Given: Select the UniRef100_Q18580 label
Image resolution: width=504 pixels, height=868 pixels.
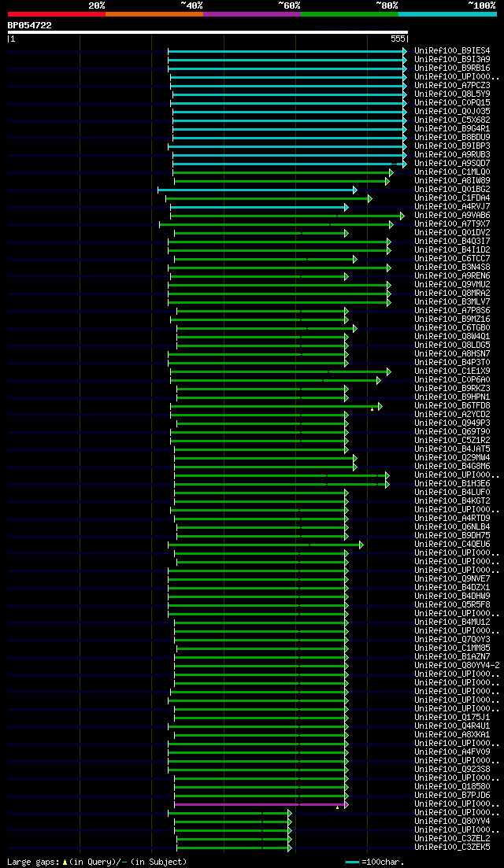Looking at the screenshot, I should [452, 786].
